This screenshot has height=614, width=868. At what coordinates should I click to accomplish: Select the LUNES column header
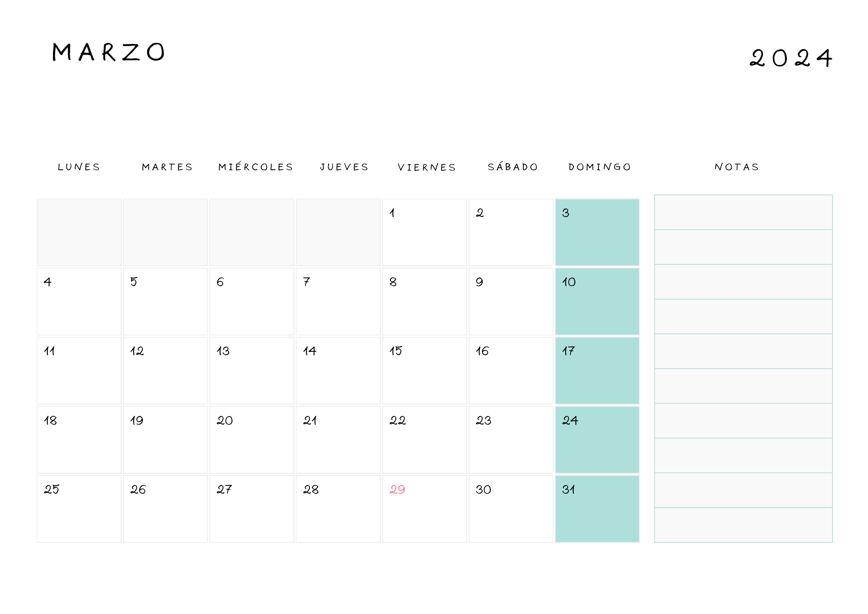point(79,167)
